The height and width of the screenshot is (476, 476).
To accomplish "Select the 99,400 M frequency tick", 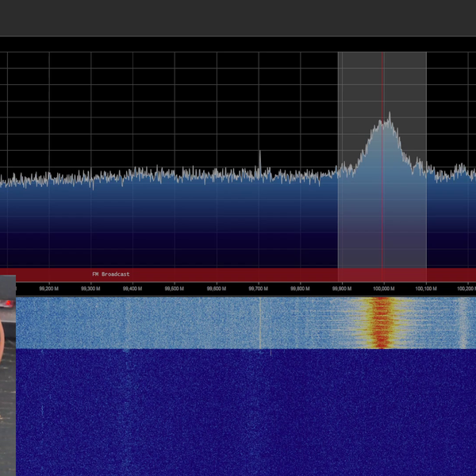I will [x=132, y=290].
